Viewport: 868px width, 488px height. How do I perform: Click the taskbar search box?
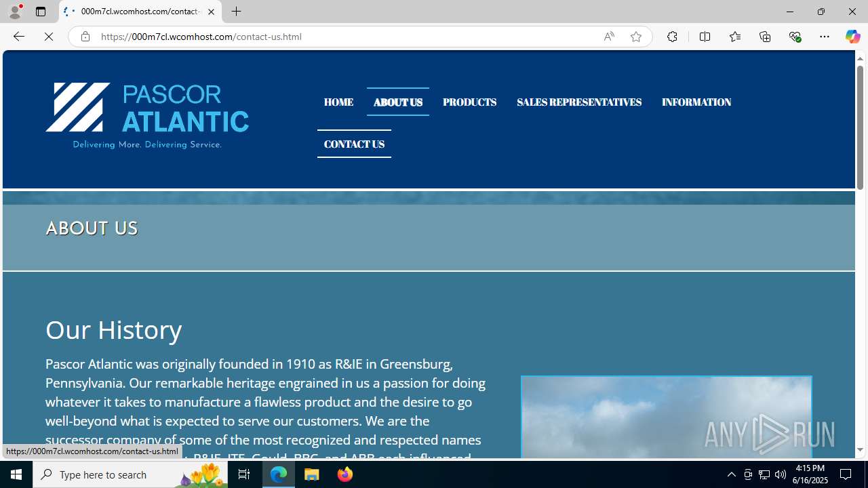click(130, 474)
